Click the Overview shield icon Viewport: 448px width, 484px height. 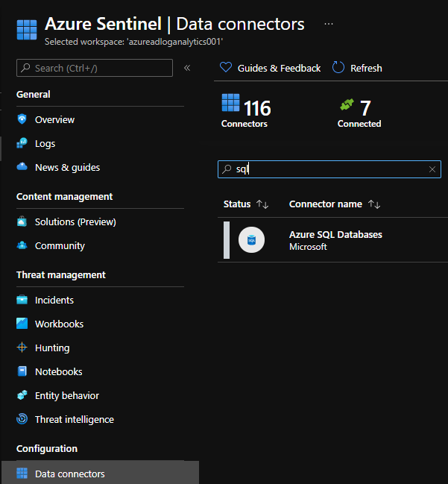coord(22,119)
